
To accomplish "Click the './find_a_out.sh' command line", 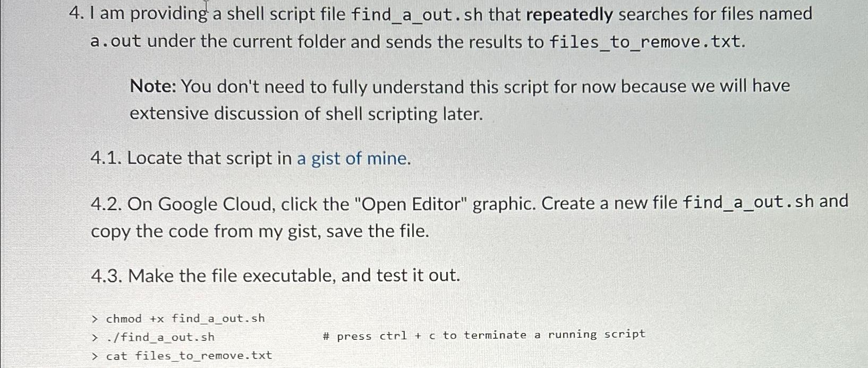I will click(x=160, y=337).
